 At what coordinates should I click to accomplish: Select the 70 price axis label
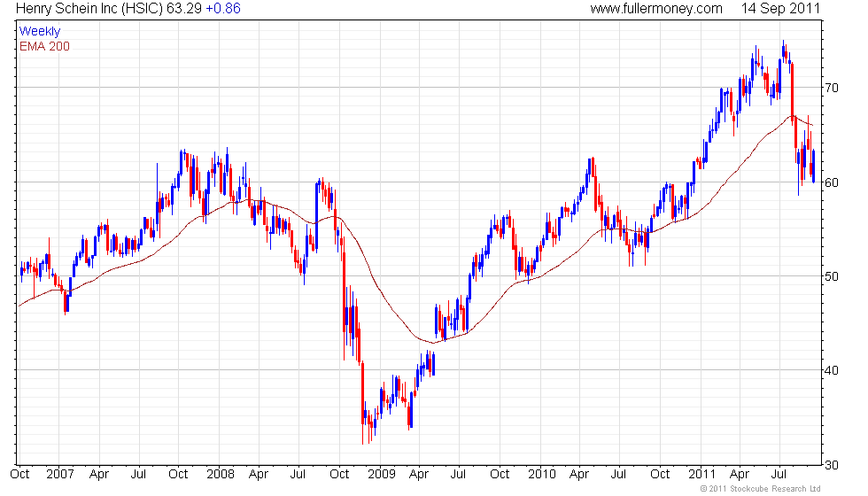(x=832, y=88)
